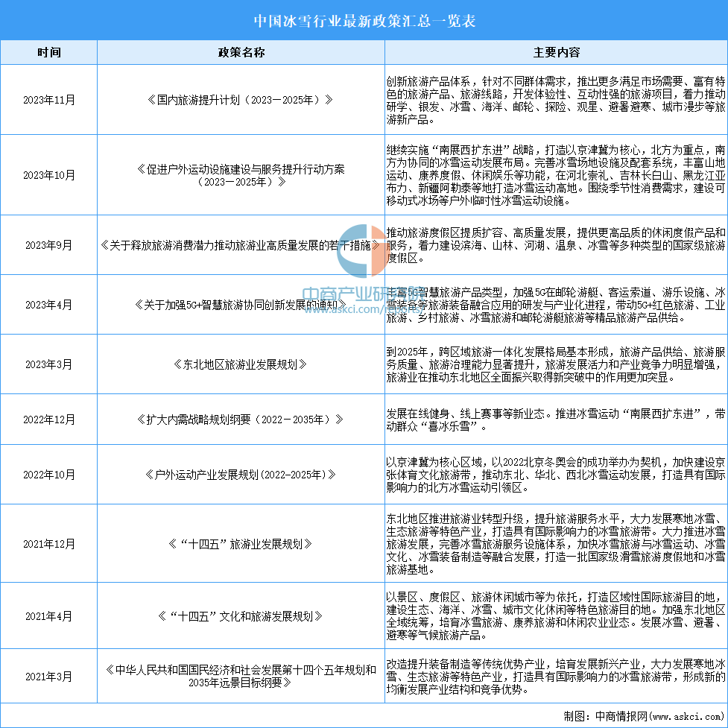
Task: Select policy 《“十四五”旅游业发展规划》
Action: (241, 544)
